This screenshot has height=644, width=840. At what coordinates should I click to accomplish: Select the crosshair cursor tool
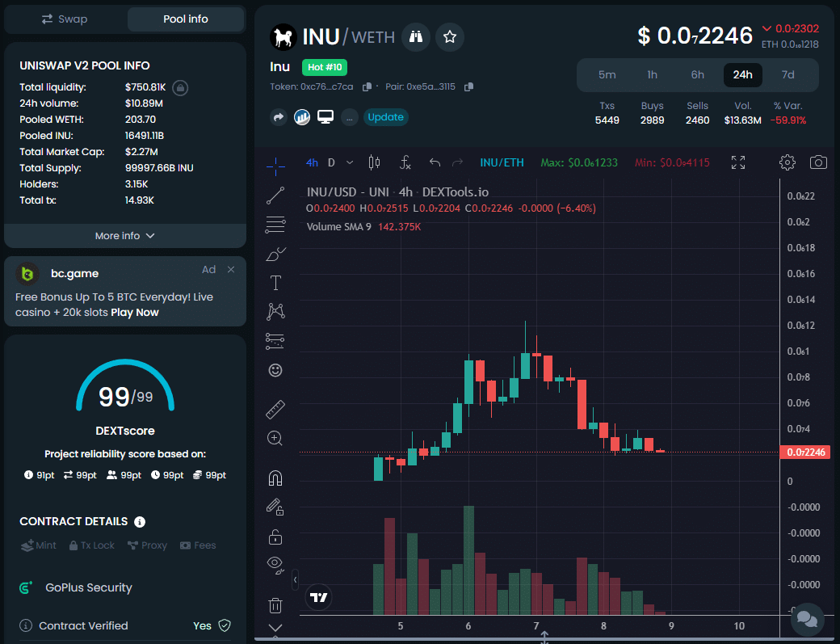click(x=275, y=166)
